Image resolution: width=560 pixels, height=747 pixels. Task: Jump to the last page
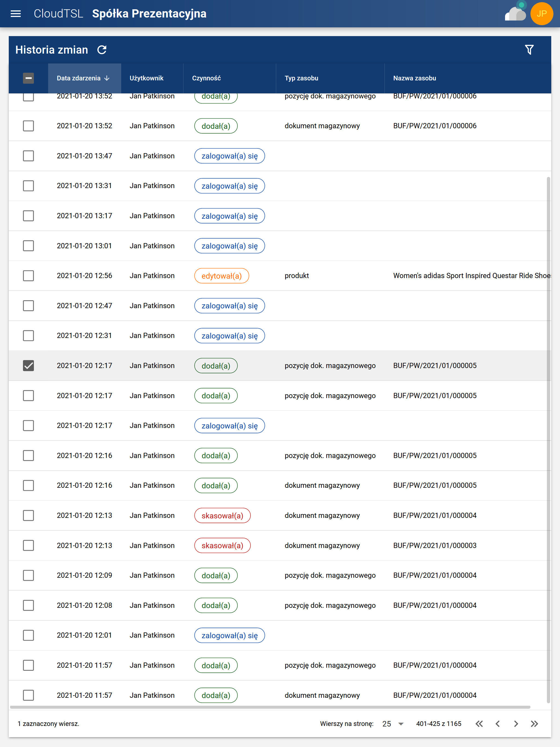[534, 724]
